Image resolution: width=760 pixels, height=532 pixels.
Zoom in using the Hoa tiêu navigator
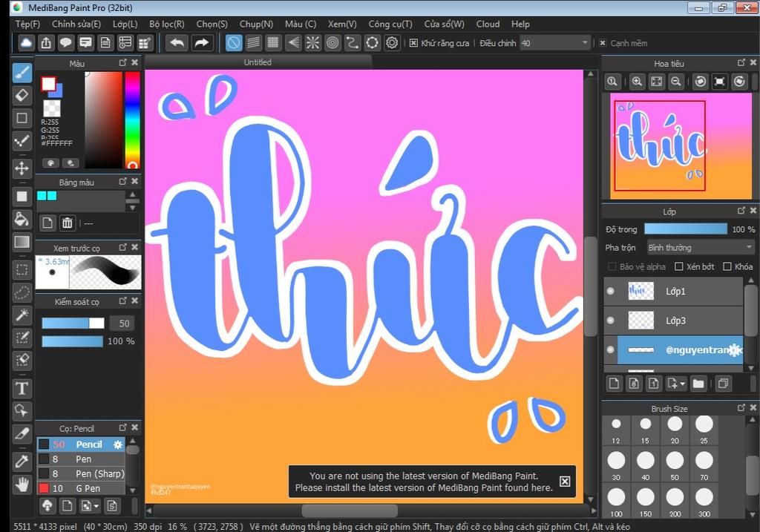(637, 82)
